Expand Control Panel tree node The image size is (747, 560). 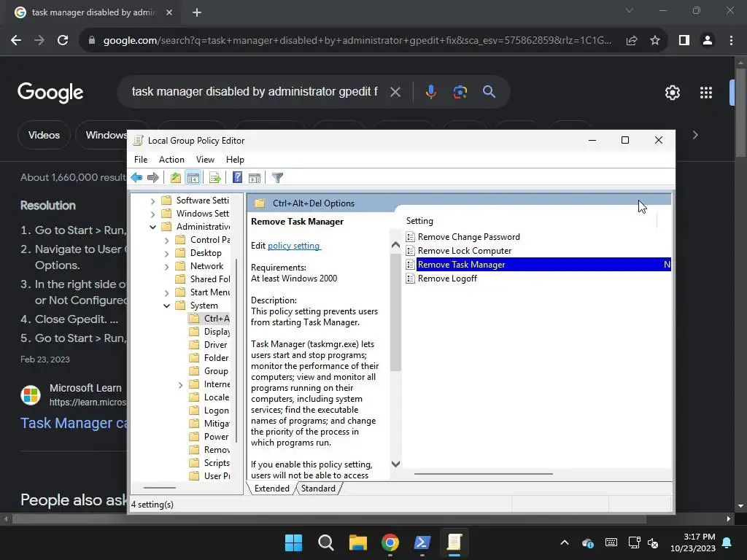pyautogui.click(x=166, y=241)
